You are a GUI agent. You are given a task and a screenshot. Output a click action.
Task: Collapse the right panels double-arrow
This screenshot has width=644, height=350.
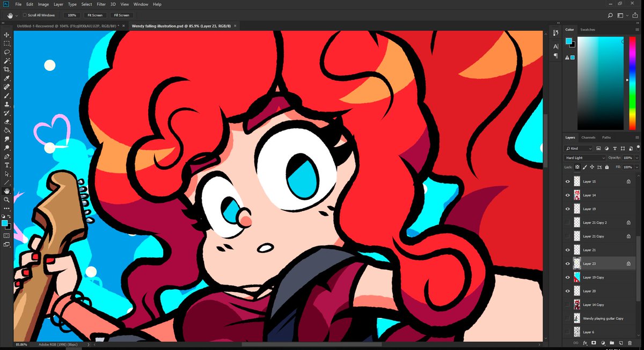(639, 23)
